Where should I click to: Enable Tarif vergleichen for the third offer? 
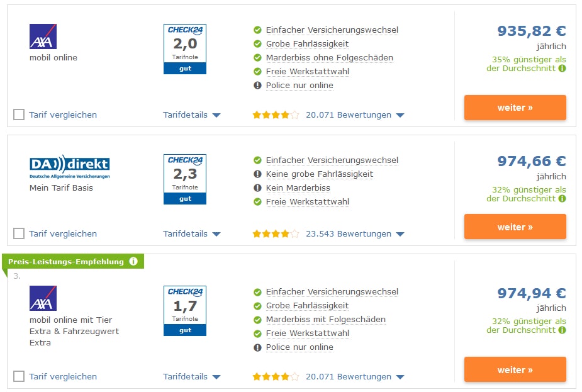19,376
